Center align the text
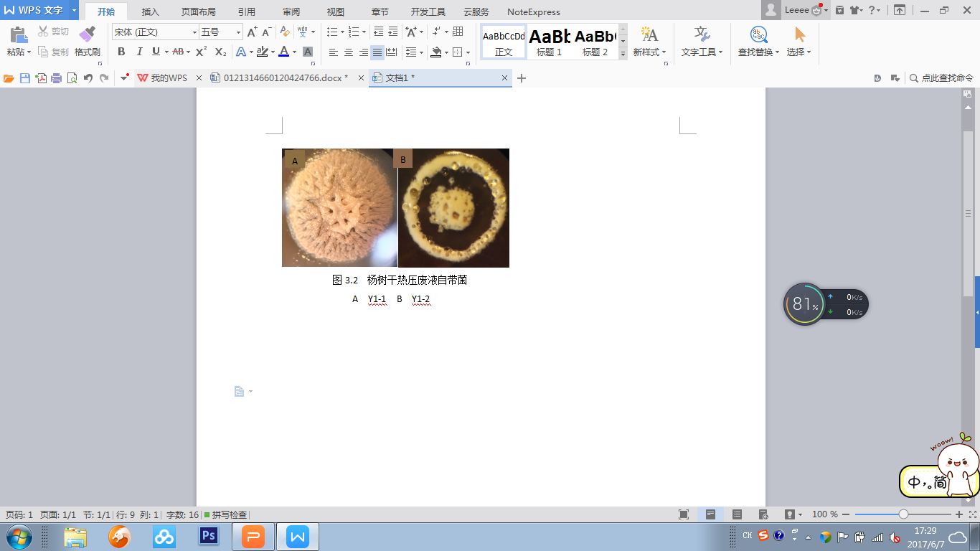The image size is (980, 551). click(x=349, y=52)
